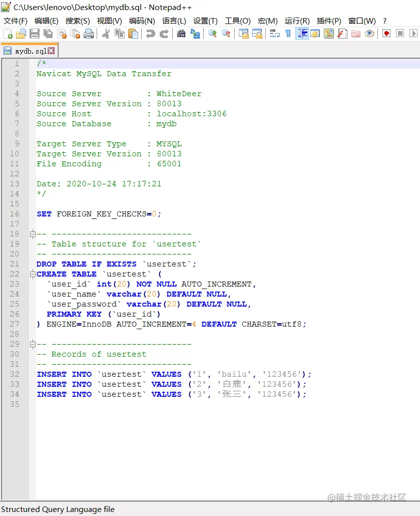Click the 'Date: 2020-10-24 17:17:21' comment
Viewport: 420px width, 516px height.
click(99, 184)
